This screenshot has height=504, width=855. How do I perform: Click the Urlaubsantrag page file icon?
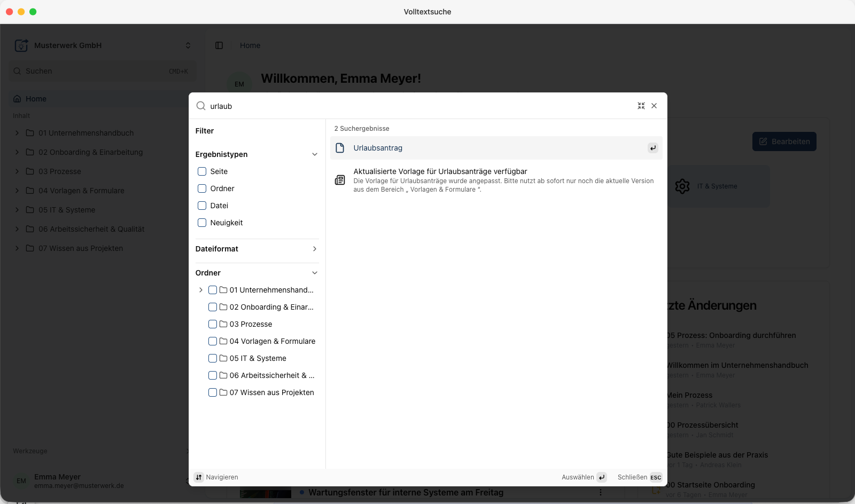tap(340, 148)
